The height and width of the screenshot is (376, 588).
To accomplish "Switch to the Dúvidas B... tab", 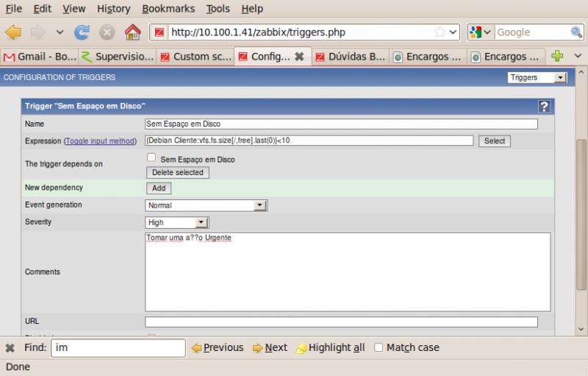I will coord(351,57).
